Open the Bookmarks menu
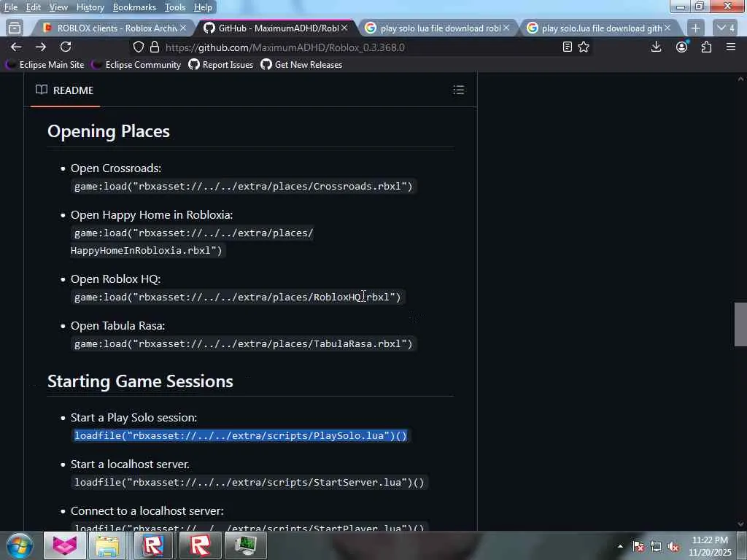 (134, 7)
